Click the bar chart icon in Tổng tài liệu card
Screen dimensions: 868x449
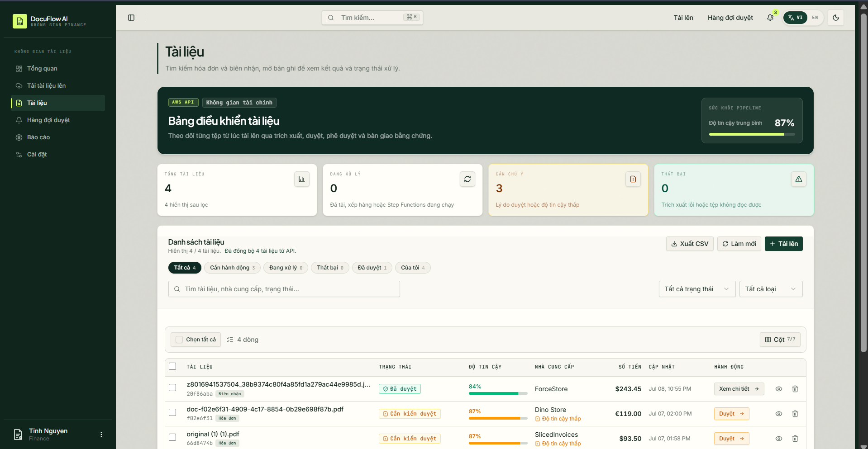coord(302,179)
